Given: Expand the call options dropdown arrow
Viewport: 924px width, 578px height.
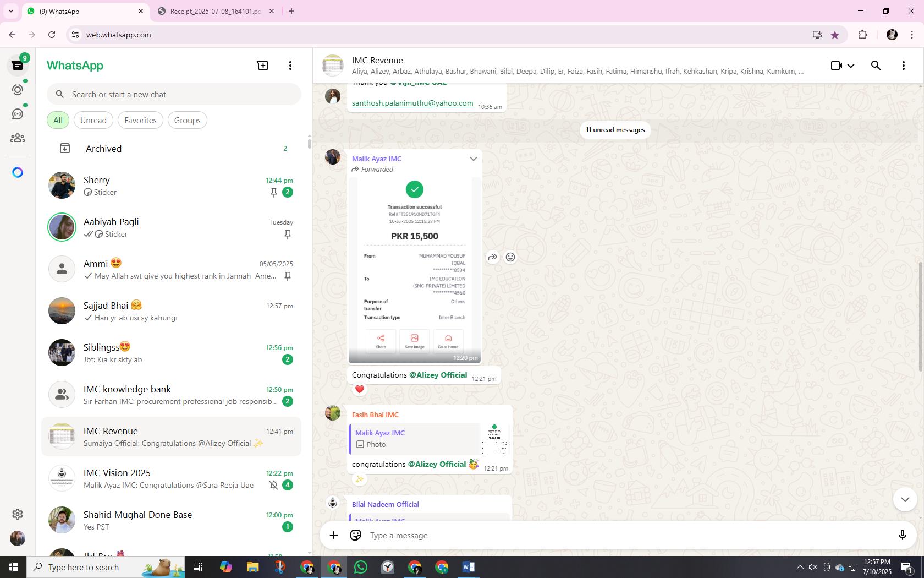Looking at the screenshot, I should coord(851,66).
